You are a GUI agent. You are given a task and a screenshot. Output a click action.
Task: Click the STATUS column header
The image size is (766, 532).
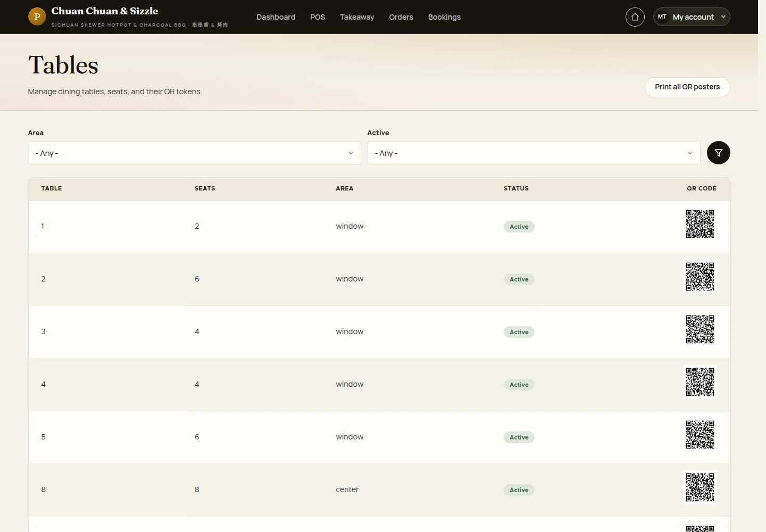point(516,188)
